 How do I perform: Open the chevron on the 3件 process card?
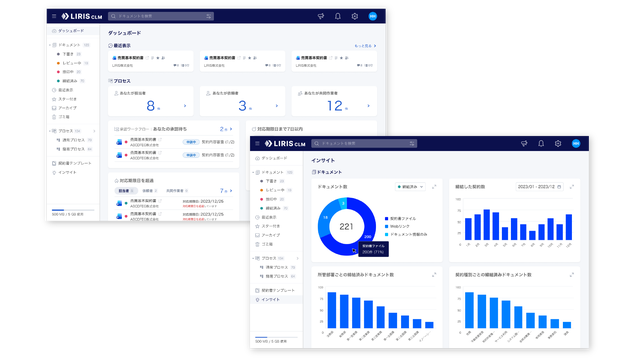[277, 106]
